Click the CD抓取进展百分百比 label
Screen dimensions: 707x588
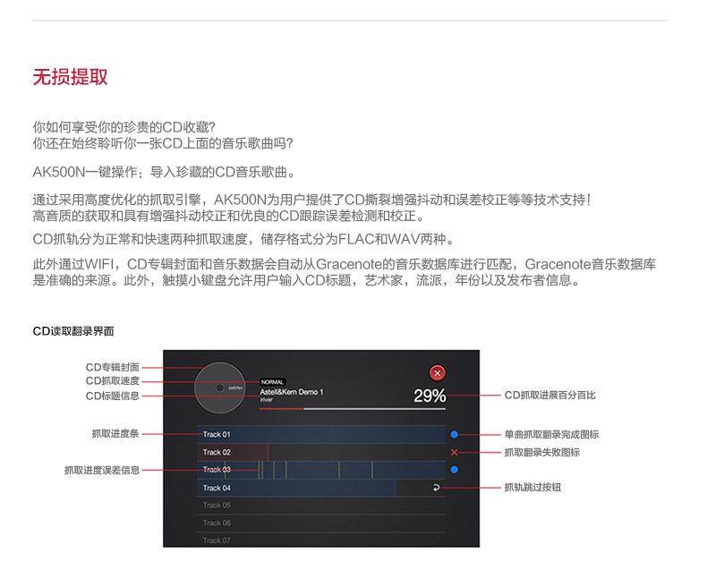pyautogui.click(x=549, y=395)
